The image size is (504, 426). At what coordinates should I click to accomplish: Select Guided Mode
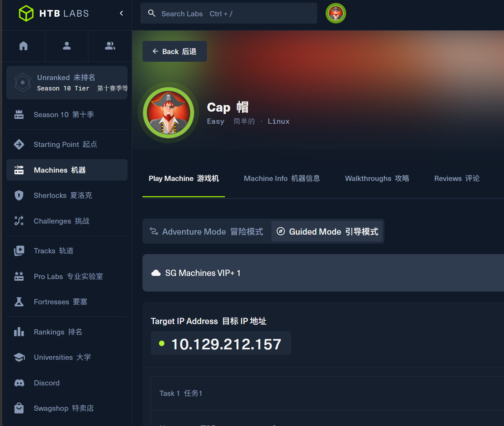coord(327,231)
